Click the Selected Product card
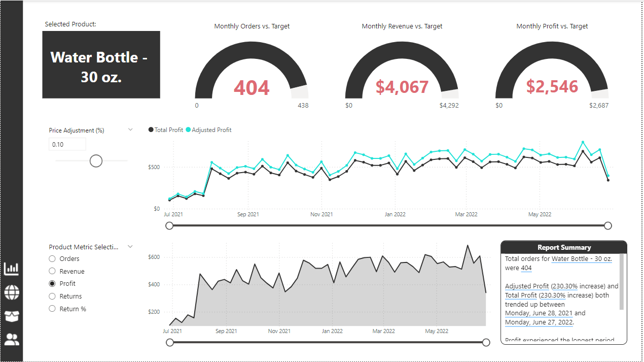The image size is (644, 362). pyautogui.click(x=101, y=65)
